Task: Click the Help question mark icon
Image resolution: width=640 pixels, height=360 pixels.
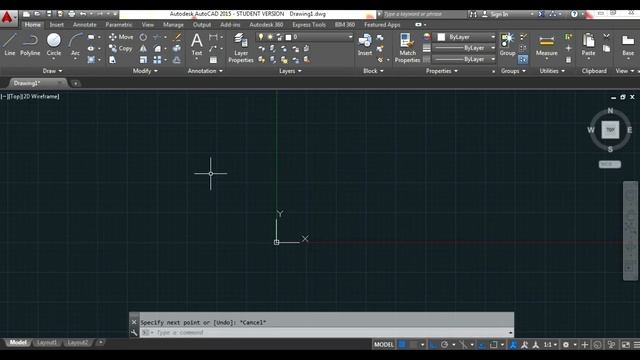Action: pyautogui.click(x=574, y=14)
